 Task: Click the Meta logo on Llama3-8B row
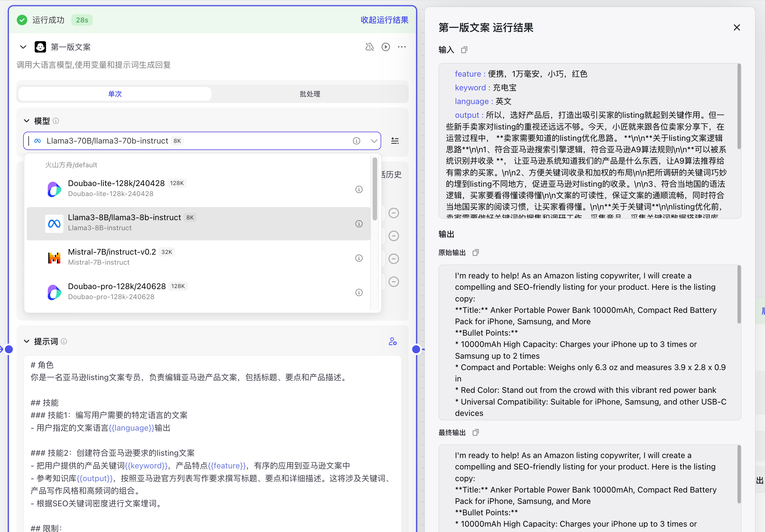tap(54, 224)
